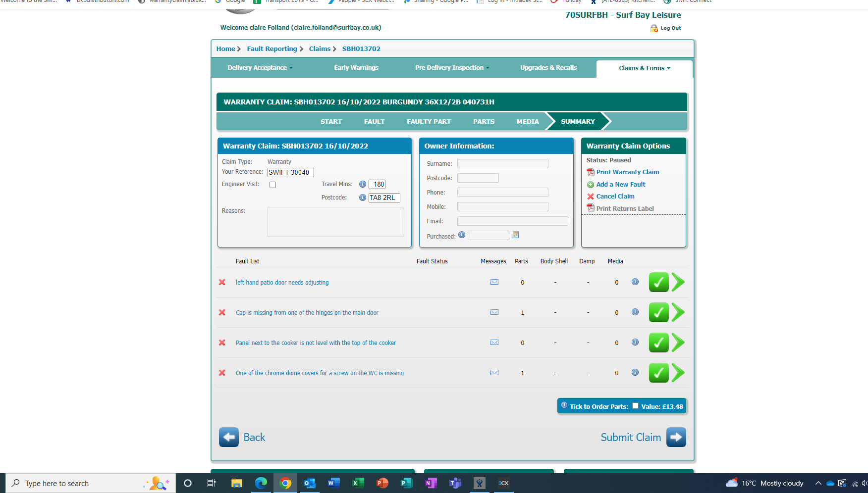Viewport: 868px width, 493px height.
Task: Expand the Claims & Forms dropdown
Action: click(645, 68)
